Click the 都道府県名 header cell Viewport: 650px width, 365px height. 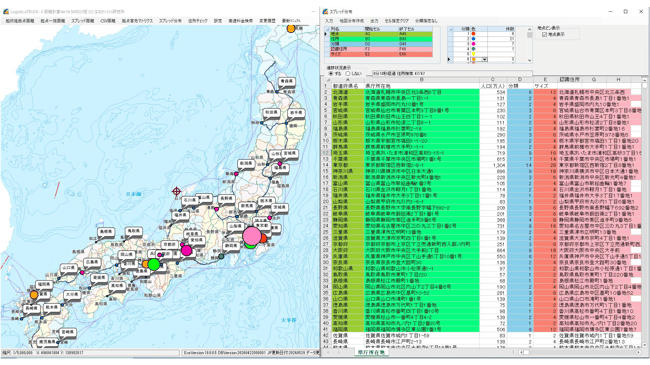tap(347, 86)
